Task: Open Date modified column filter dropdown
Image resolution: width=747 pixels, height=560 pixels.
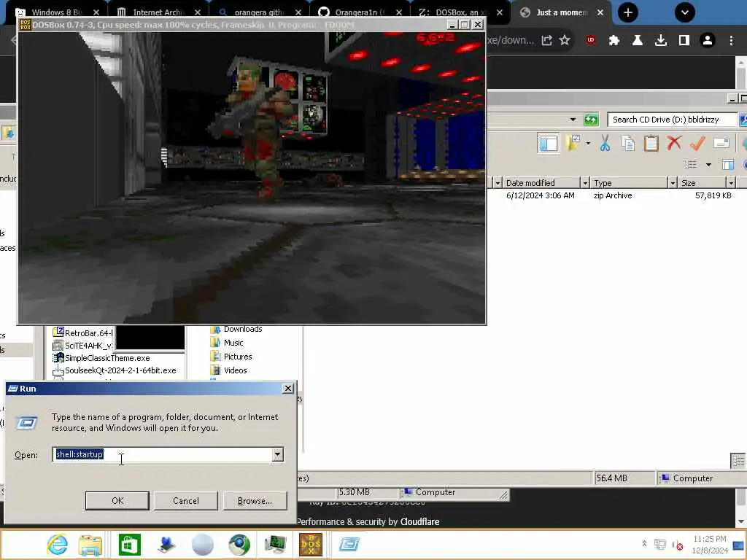Action: pos(585,183)
